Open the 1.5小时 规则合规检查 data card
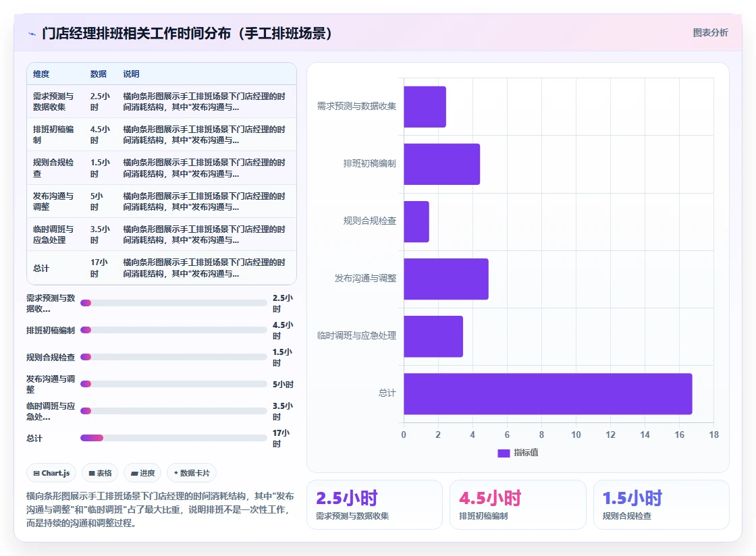Image resolution: width=756 pixels, height=556 pixels. point(661,505)
